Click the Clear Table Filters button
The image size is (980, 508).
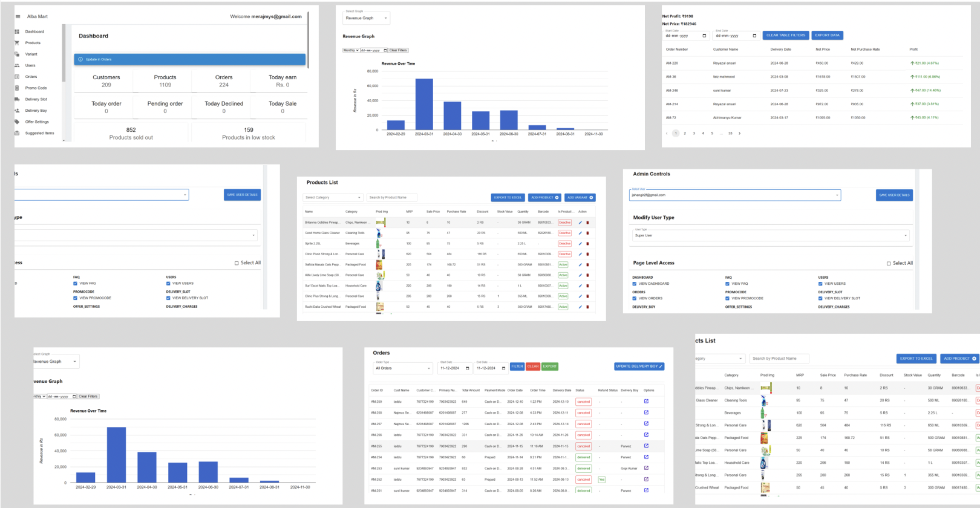click(786, 35)
